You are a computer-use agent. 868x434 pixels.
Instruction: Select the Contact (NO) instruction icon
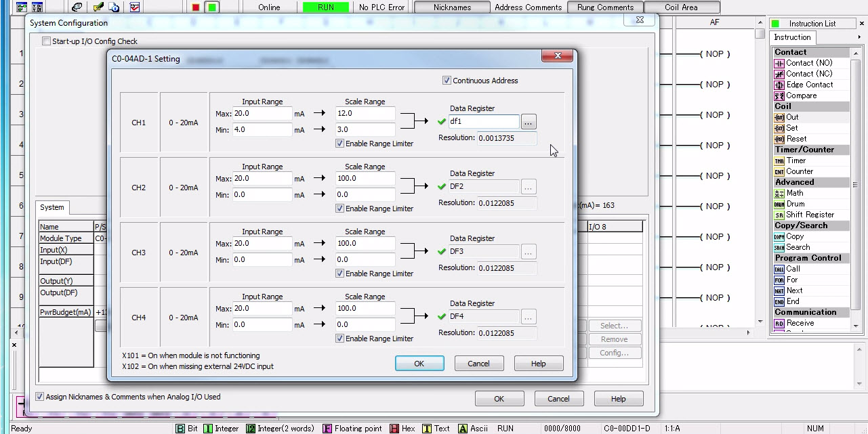[779, 63]
